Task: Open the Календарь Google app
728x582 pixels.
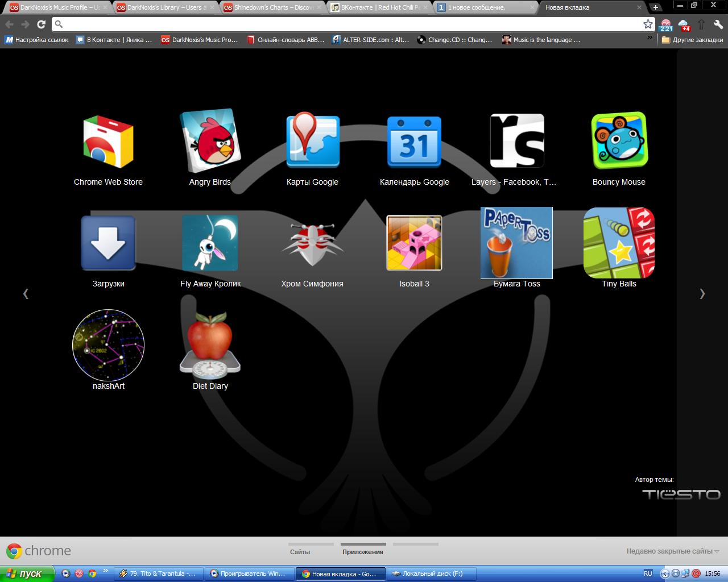Action: [414, 142]
